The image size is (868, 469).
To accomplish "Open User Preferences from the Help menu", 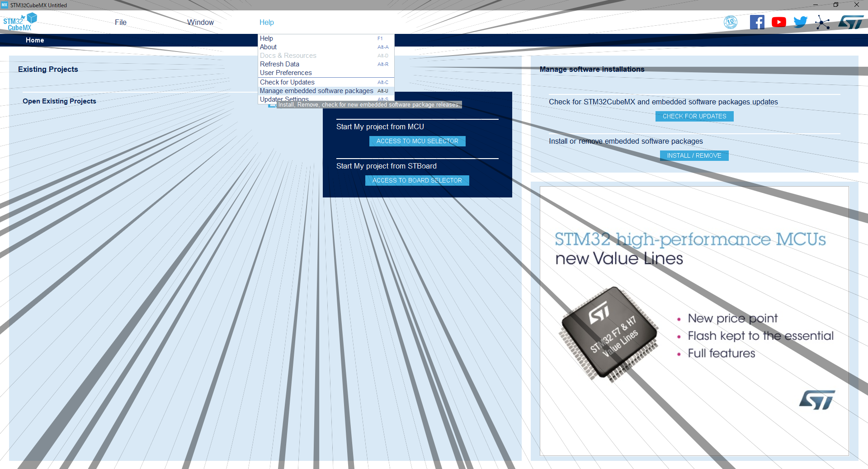I will pyautogui.click(x=286, y=72).
